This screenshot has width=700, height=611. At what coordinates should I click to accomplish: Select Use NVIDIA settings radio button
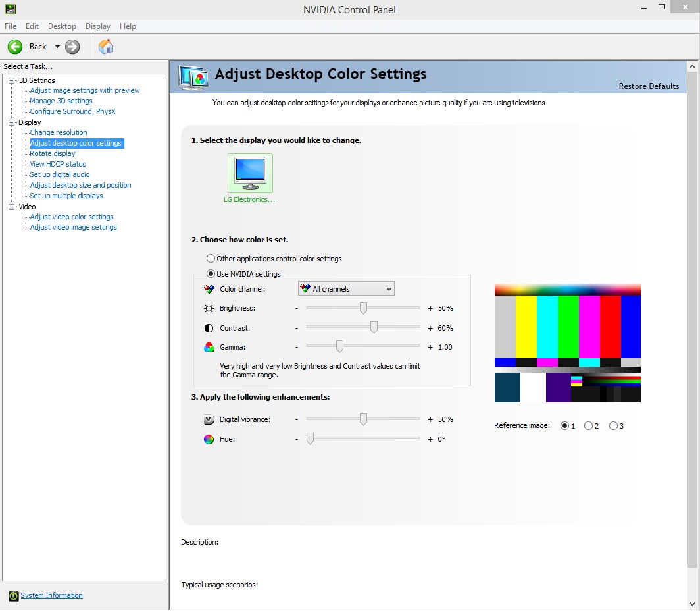click(211, 274)
